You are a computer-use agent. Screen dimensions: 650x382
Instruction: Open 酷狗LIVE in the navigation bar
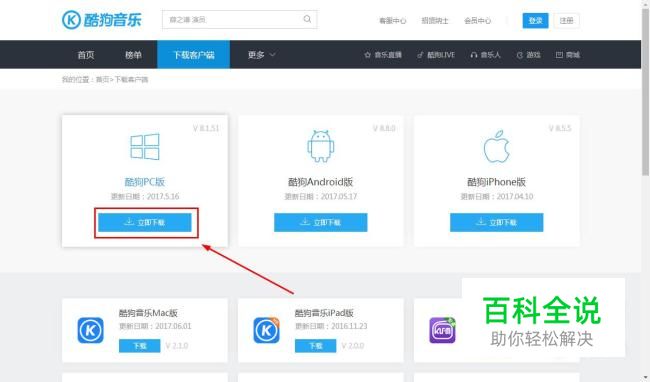pyautogui.click(x=436, y=55)
